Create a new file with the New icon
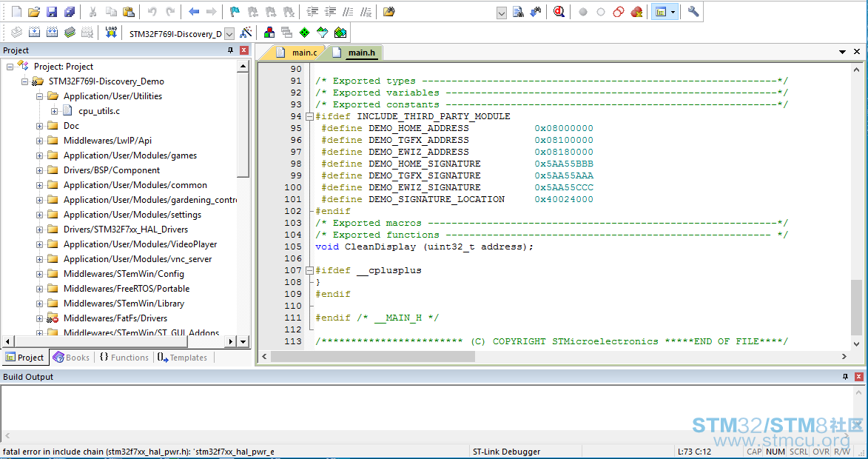The image size is (868, 459). pyautogui.click(x=16, y=12)
